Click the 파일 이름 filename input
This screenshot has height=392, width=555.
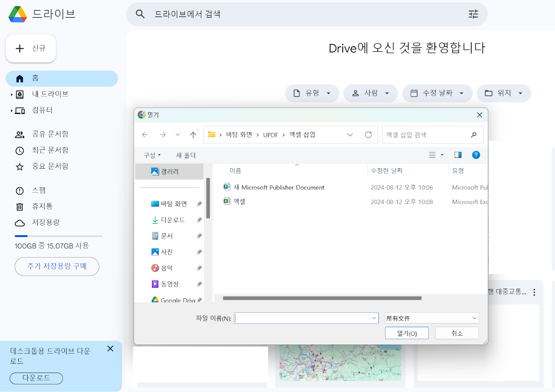306,318
